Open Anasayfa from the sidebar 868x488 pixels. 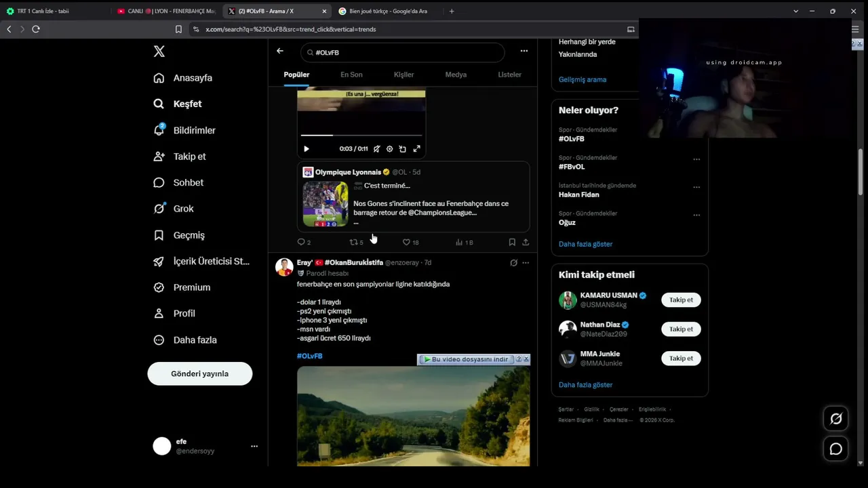click(x=183, y=78)
